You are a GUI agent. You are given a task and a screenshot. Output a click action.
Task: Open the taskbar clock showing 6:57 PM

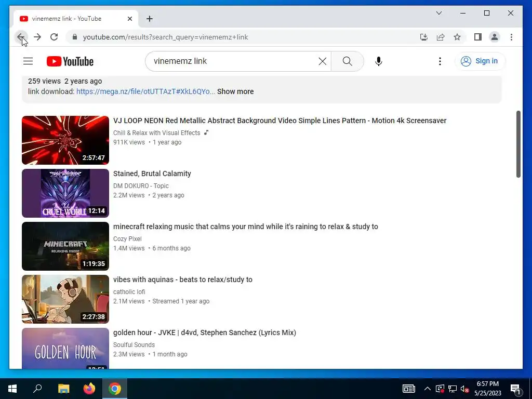[487, 389]
